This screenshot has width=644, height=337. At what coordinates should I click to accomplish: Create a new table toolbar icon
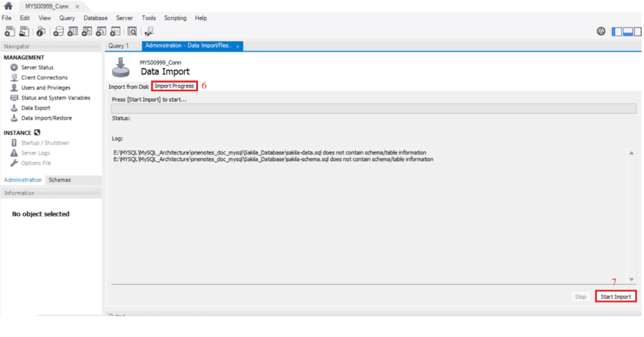(73, 31)
